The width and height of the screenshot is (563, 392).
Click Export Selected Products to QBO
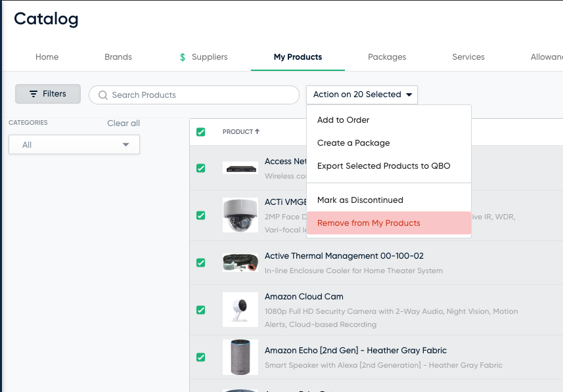(x=389, y=166)
